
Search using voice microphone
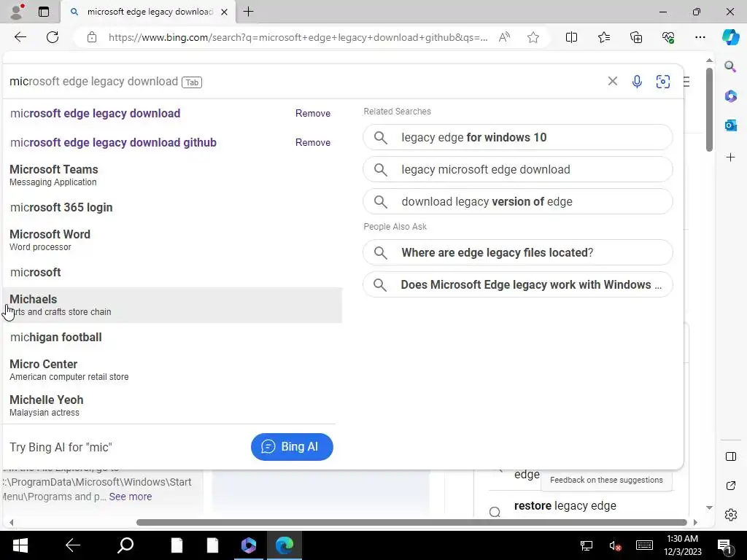coord(637,82)
